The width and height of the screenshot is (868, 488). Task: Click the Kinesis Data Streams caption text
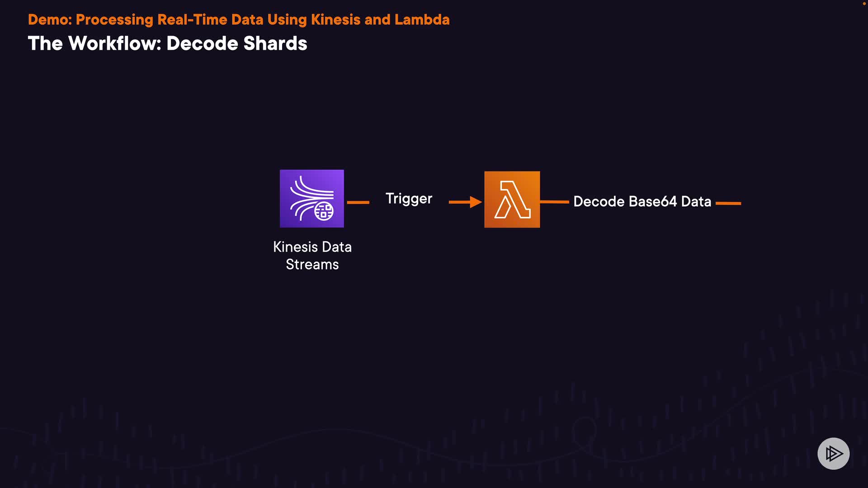[x=312, y=255]
